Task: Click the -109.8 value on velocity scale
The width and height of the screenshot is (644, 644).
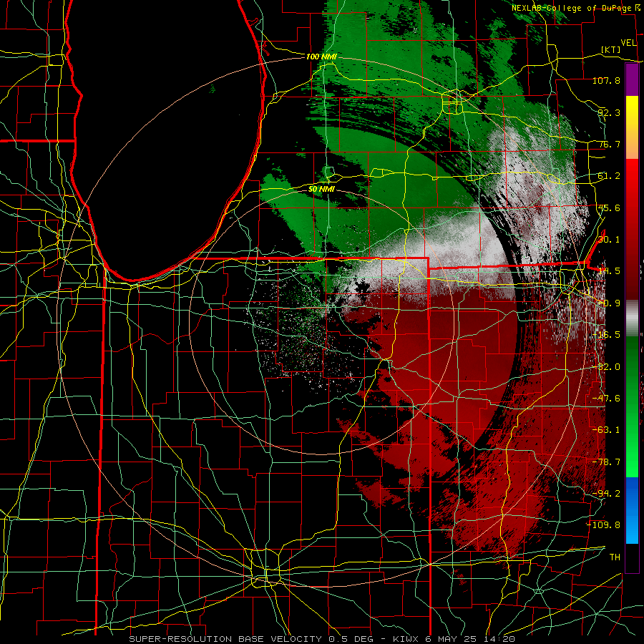Action: [604, 525]
